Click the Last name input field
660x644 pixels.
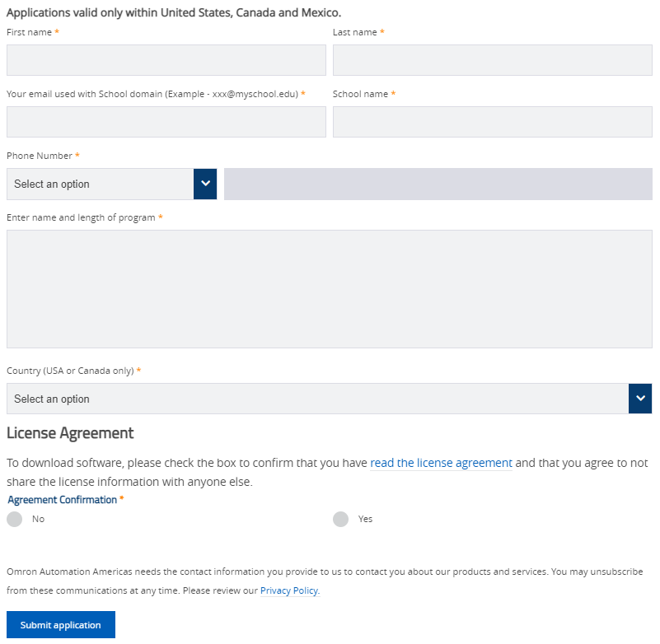492,60
